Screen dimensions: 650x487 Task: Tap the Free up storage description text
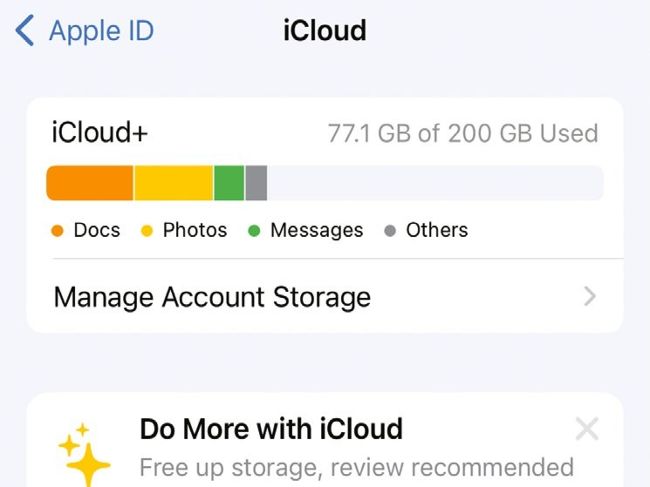[356, 467]
